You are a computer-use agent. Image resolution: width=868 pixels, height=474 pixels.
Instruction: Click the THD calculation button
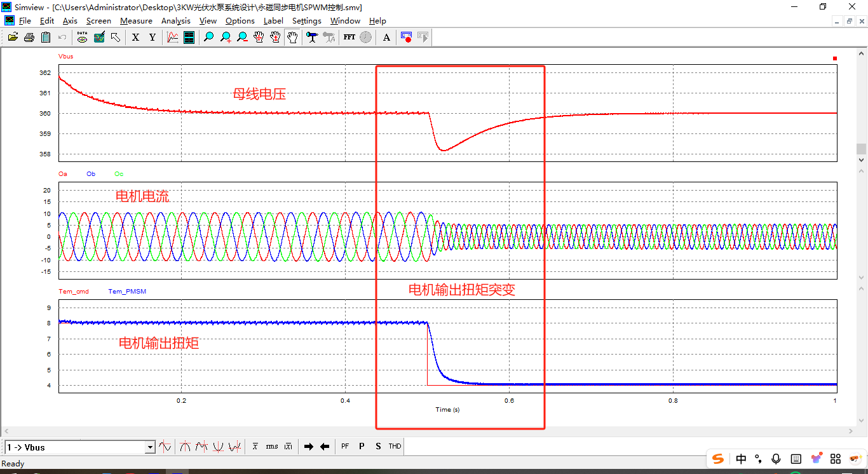click(x=395, y=447)
